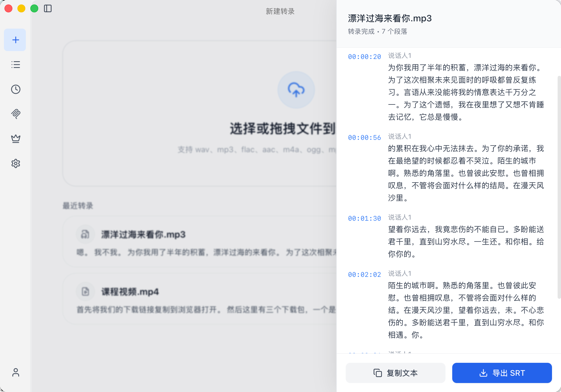561x392 pixels.
Task: Click the 选择或拖拽文件到 upload heading
Action: coord(283,129)
